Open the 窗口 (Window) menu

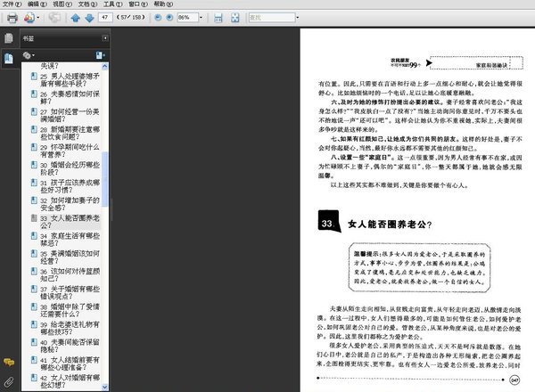pyautogui.click(x=138, y=4)
